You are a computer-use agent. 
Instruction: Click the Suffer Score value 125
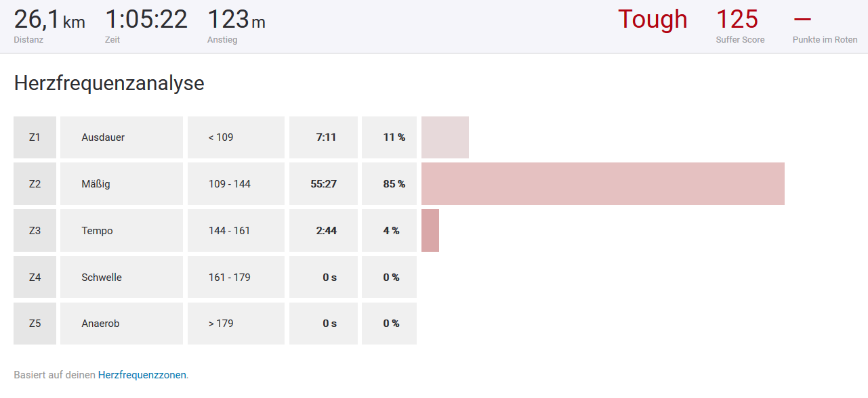737,20
